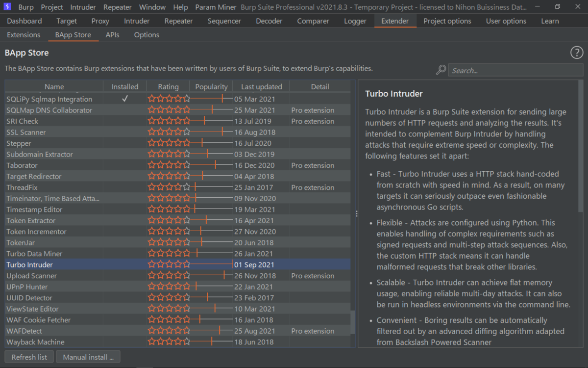Switch to the Project options tab
Image resolution: width=588 pixels, height=368 pixels.
pyautogui.click(x=447, y=21)
